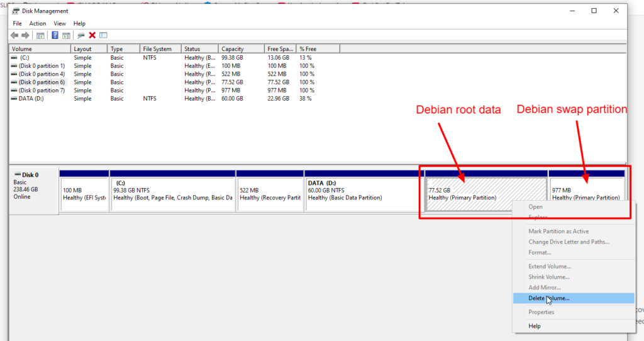Toggle Show/Hide Action Pane toolbar icon
644x341 pixels.
point(66,35)
